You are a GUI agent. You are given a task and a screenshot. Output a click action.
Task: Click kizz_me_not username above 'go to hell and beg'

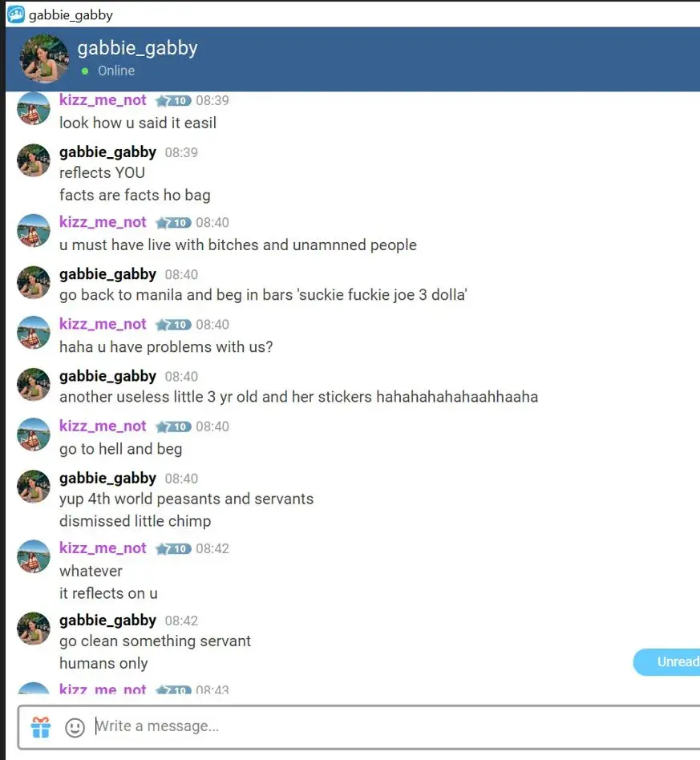(x=103, y=426)
